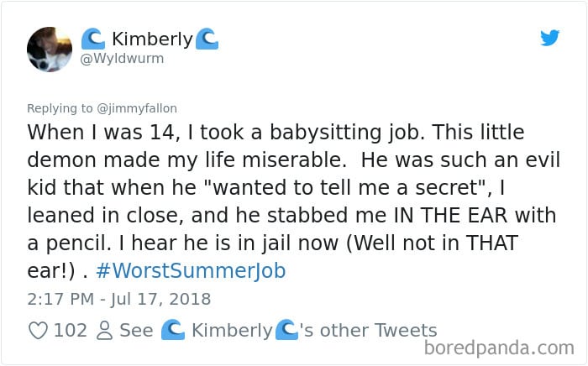
Task: Open the 2:17 PM - Jul 17, 2018 timestamp
Action: (118, 299)
